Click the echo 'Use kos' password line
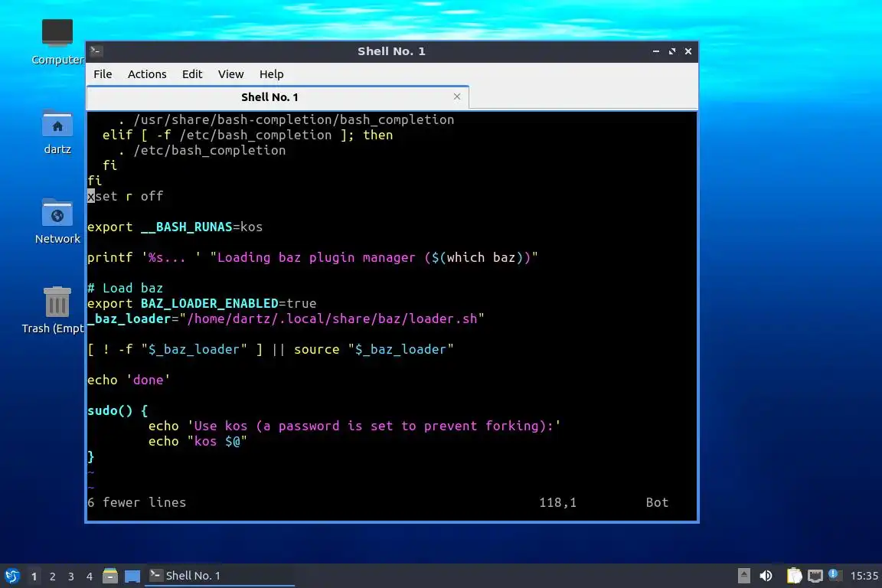The image size is (882, 588). [x=354, y=426]
